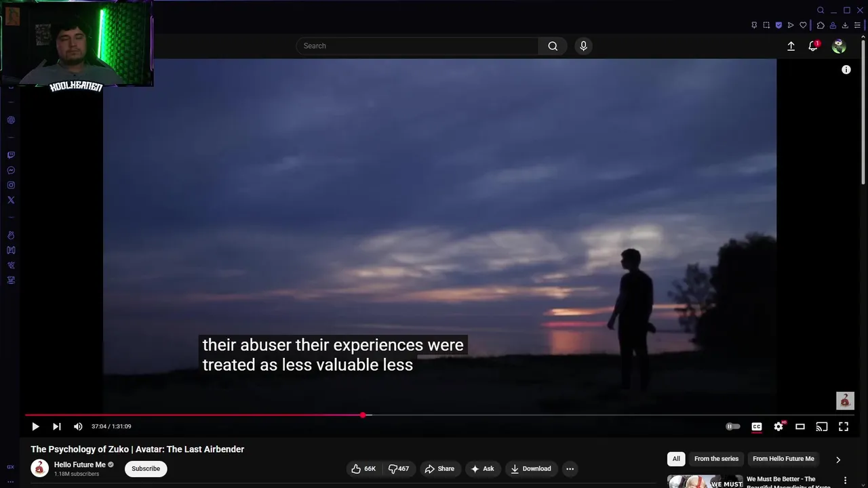The image size is (868, 488).
Task: Mute the video with the speaker icon
Action: (x=78, y=426)
